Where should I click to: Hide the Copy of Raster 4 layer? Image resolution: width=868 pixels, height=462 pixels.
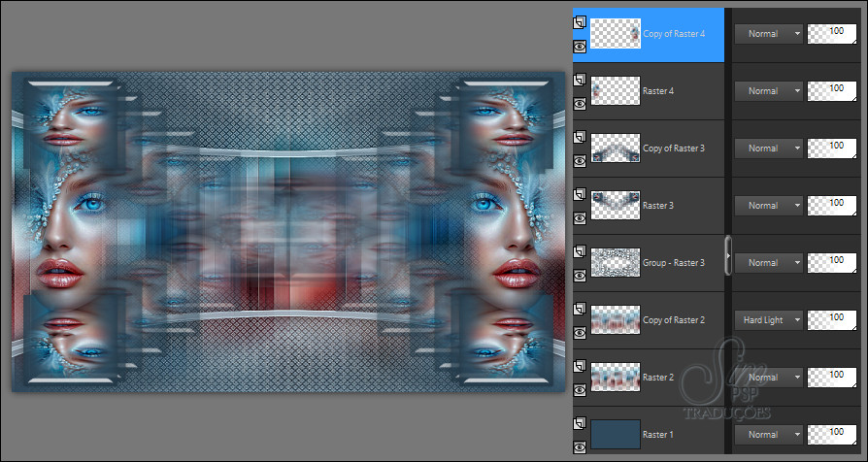(x=580, y=45)
